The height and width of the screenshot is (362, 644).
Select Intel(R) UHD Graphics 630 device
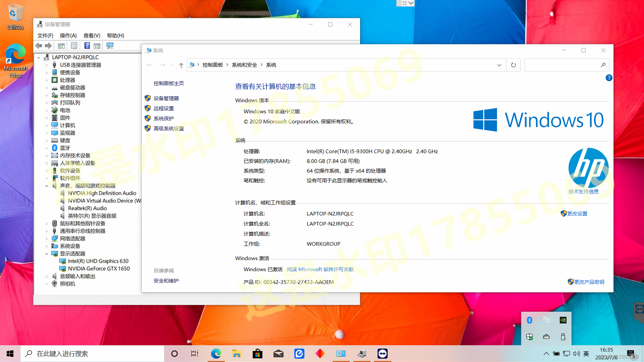(98, 261)
